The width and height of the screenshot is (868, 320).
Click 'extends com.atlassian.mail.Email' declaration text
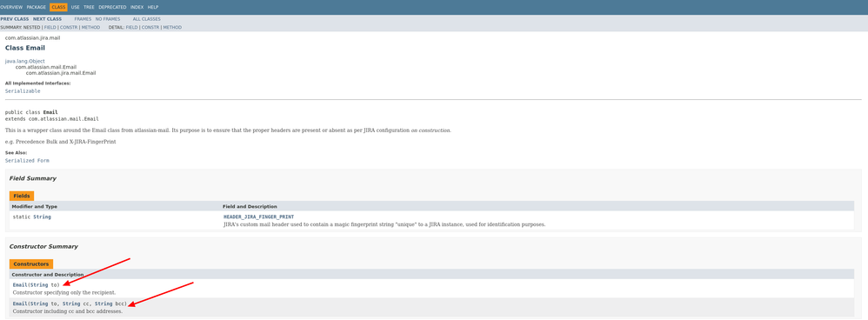pyautogui.click(x=51, y=119)
